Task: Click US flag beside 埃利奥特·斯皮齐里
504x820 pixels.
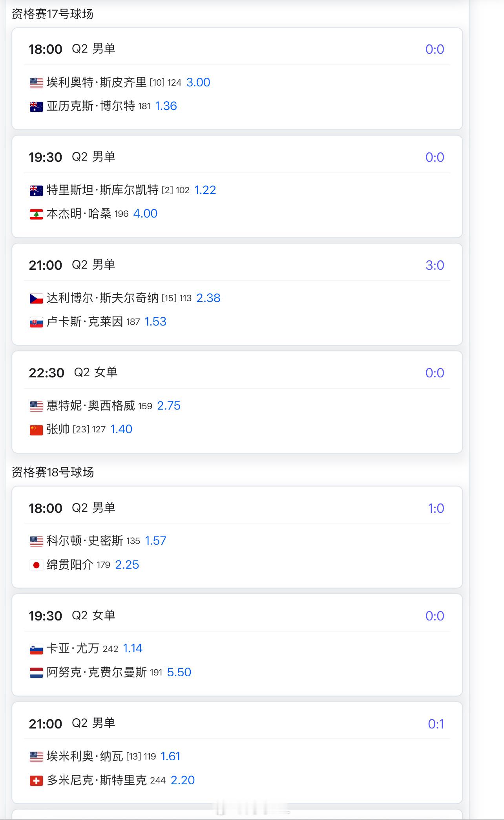Action: coord(37,82)
